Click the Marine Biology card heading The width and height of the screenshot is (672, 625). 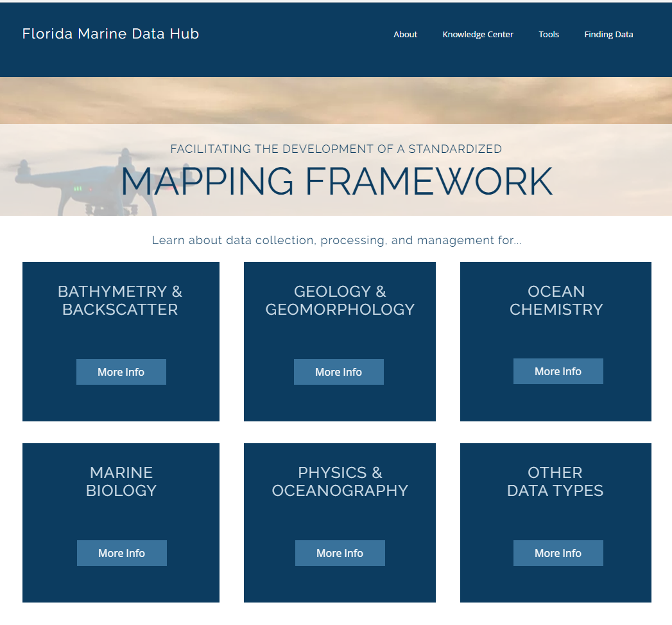121,481
